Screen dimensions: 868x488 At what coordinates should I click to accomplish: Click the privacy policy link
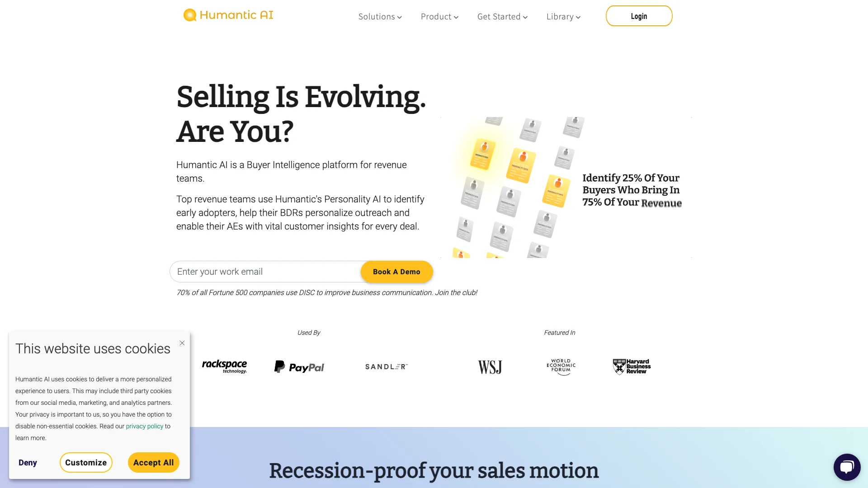click(x=144, y=426)
